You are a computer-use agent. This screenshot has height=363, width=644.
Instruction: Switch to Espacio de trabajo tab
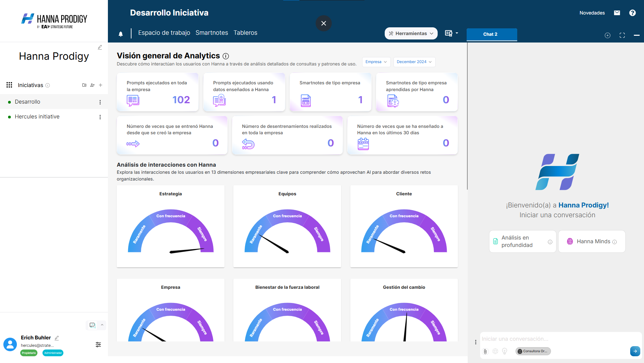[164, 33]
